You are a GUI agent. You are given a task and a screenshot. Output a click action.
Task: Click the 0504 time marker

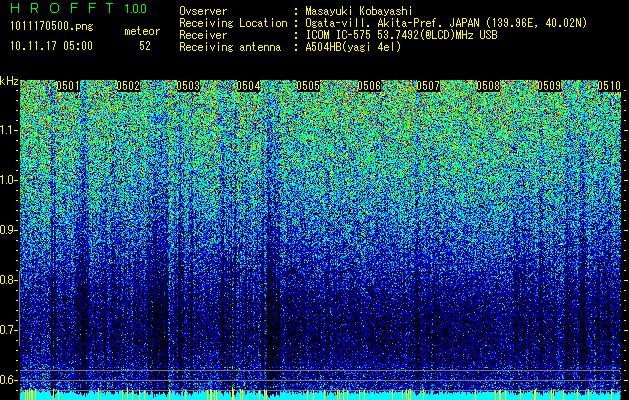(248, 86)
